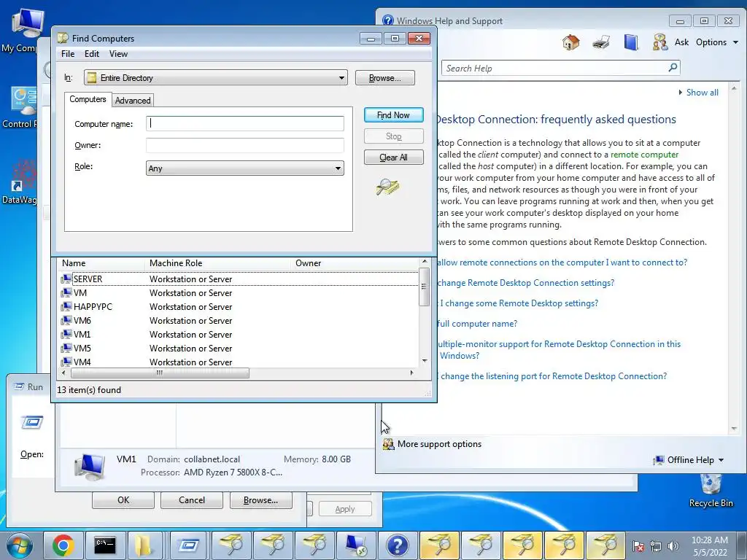Open Action Center flag in system tray

(638, 546)
